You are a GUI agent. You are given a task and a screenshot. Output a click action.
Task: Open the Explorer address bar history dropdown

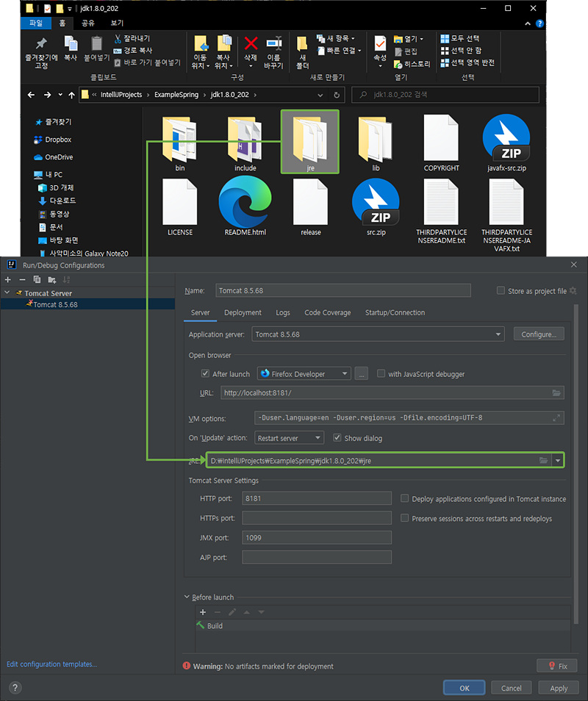(x=320, y=96)
